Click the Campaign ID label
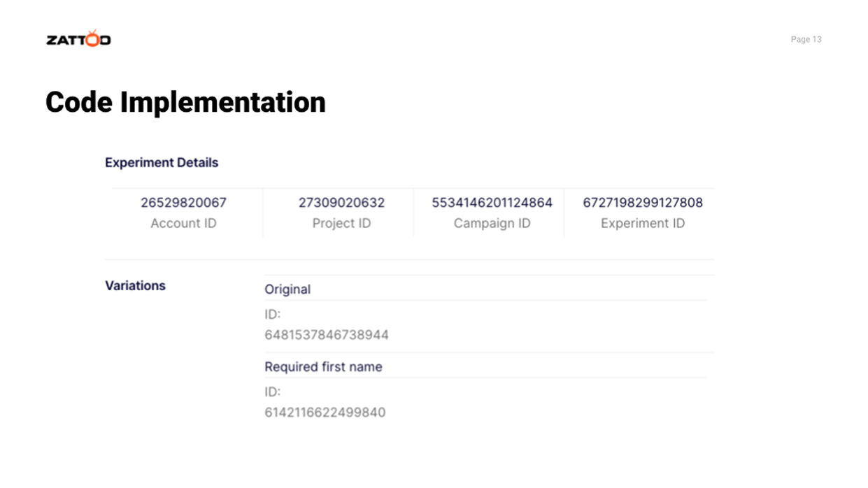868x488 pixels. click(492, 224)
